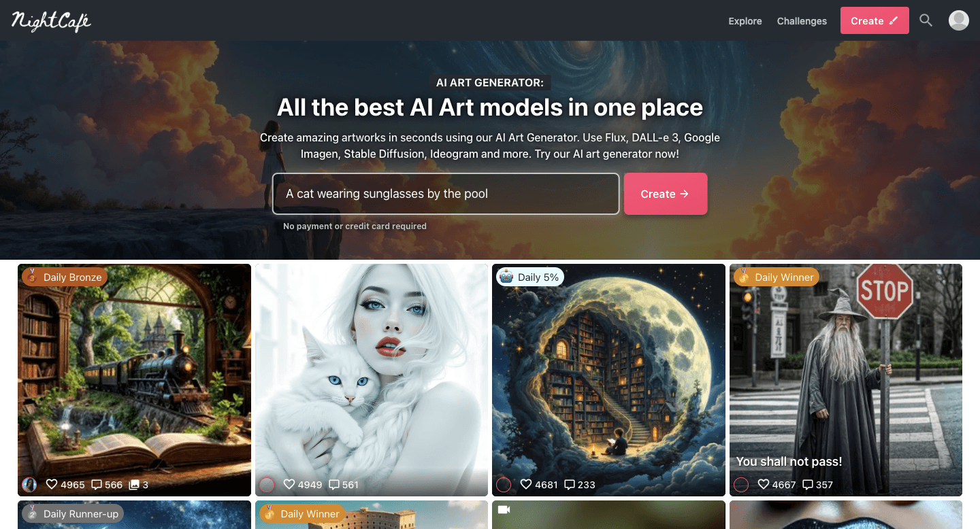This screenshot has width=980, height=529.
Task: Open comments on the wizard stop sign artwork
Action: click(x=808, y=485)
